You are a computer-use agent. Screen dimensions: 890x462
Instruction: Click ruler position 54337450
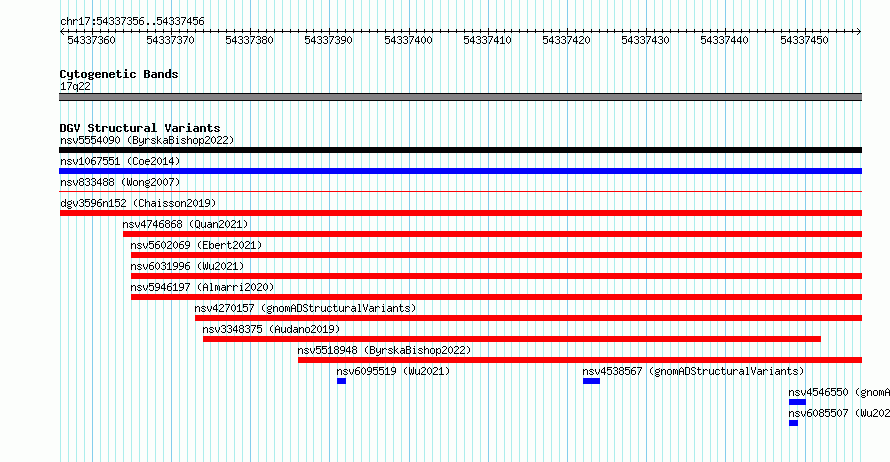[804, 40]
